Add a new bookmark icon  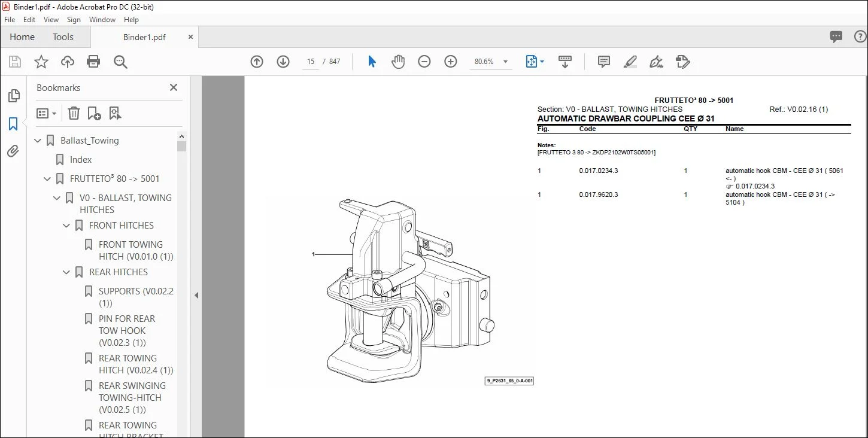click(94, 113)
